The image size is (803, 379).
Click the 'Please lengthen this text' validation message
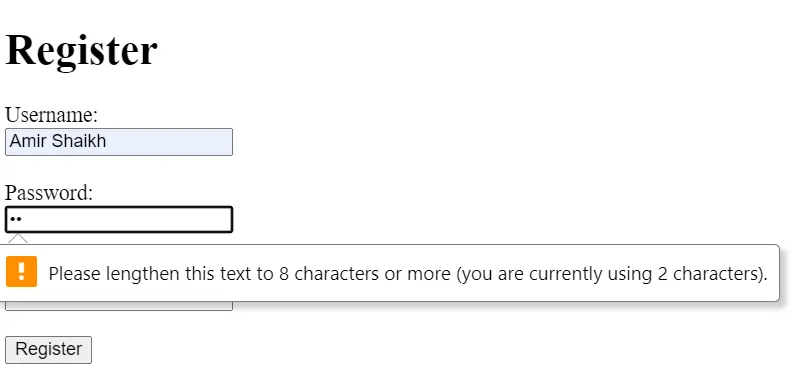tap(408, 273)
